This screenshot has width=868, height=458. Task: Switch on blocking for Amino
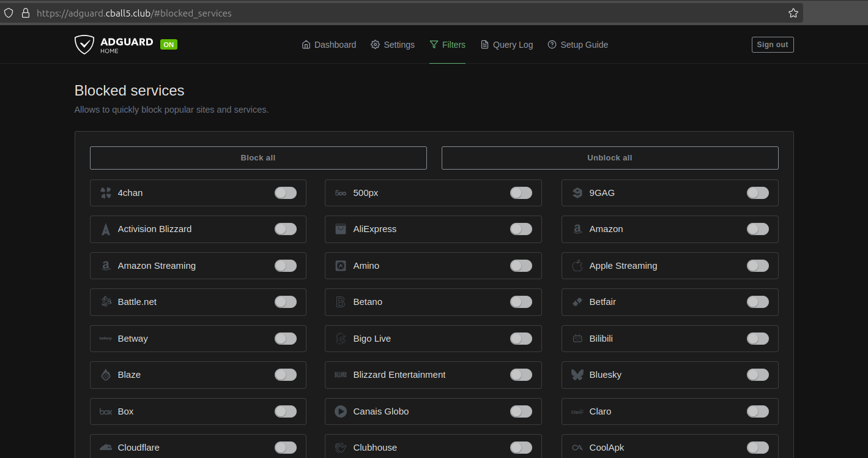point(521,266)
